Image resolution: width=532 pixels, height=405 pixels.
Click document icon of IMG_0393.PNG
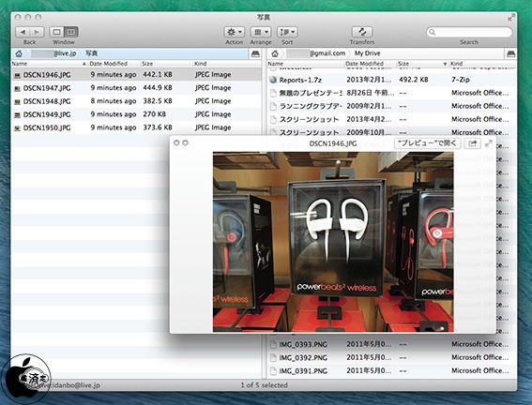coord(273,344)
